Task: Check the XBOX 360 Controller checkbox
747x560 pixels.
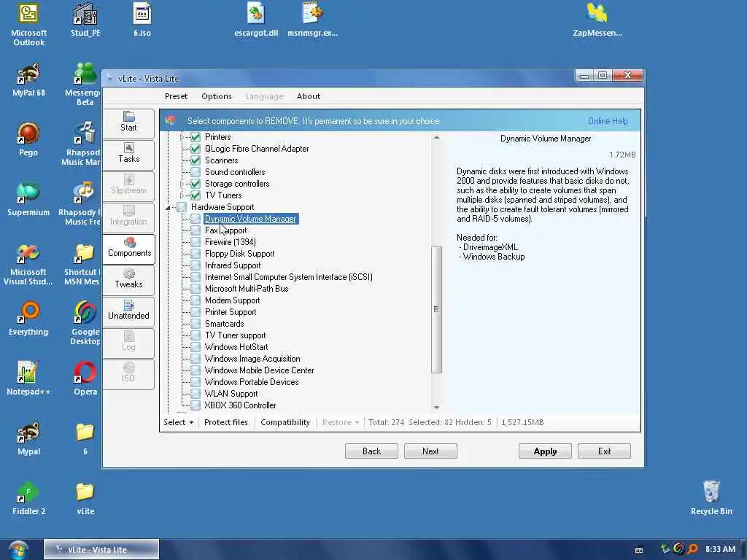Action: [x=196, y=405]
